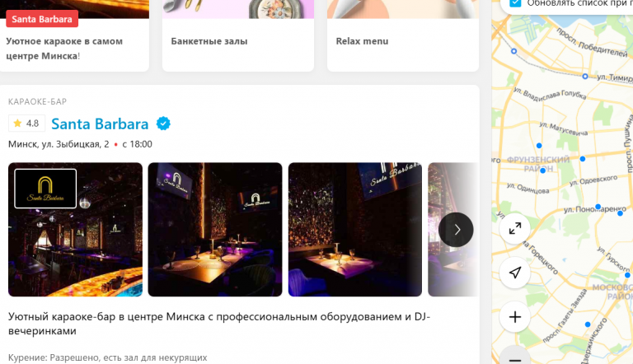Zoom out the map with minus button
633x364 pixels.
click(514, 357)
